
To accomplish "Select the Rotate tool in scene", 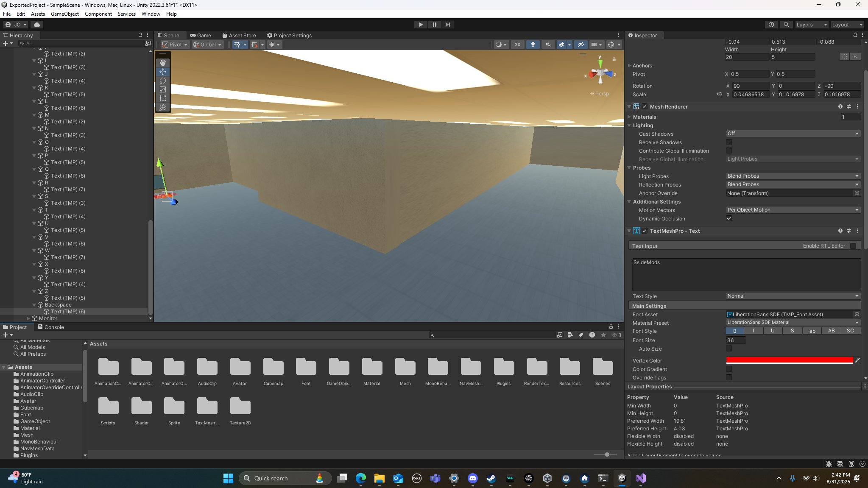I will coord(163,81).
